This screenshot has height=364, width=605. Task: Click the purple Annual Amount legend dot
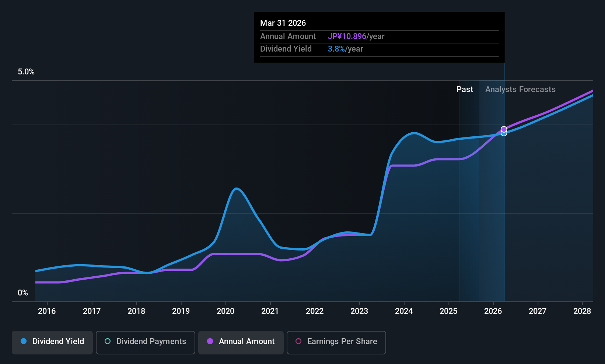coord(210,341)
